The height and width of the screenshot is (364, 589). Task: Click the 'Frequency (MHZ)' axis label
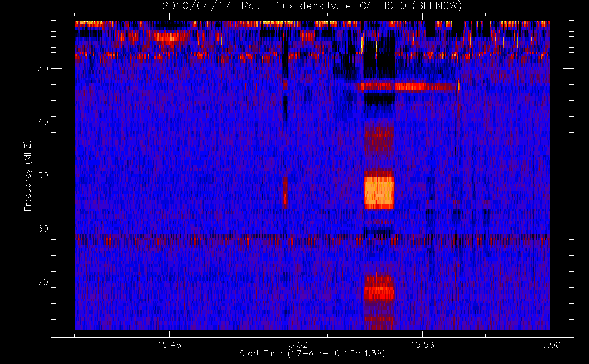(x=28, y=175)
